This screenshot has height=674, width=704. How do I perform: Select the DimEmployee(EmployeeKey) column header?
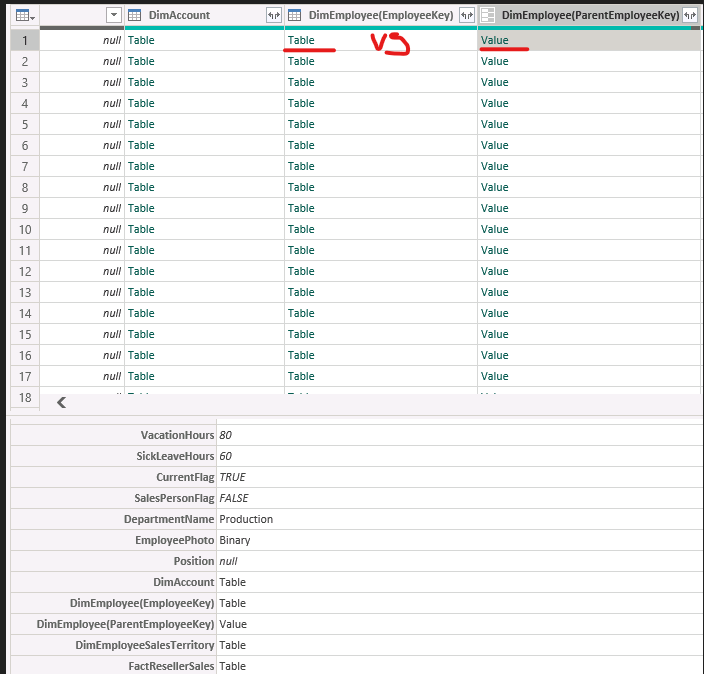[x=381, y=15]
